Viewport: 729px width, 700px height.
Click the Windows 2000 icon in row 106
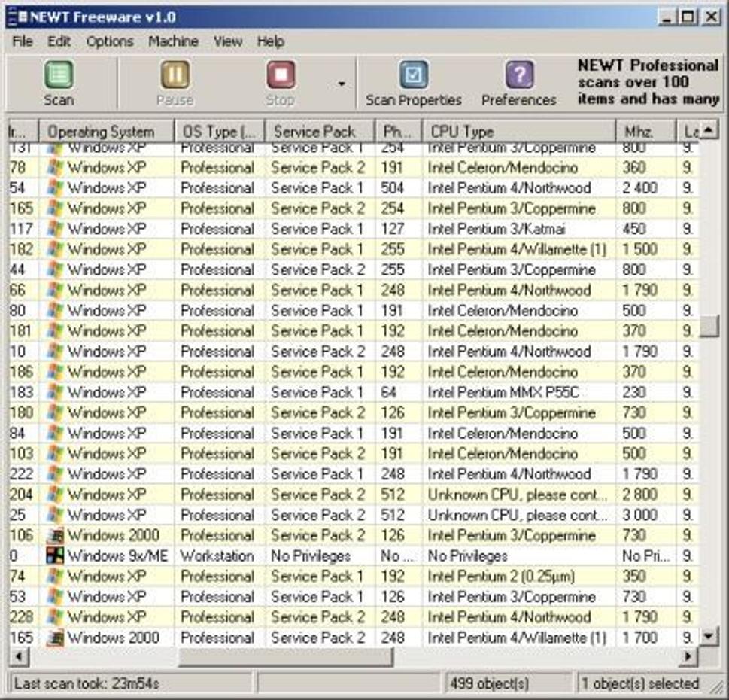[x=56, y=536]
